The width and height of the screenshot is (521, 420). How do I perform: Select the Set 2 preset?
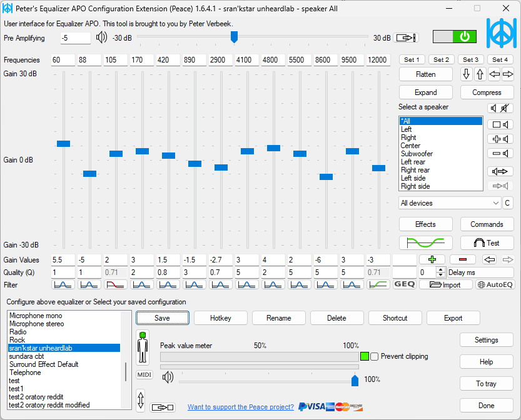[x=442, y=60]
